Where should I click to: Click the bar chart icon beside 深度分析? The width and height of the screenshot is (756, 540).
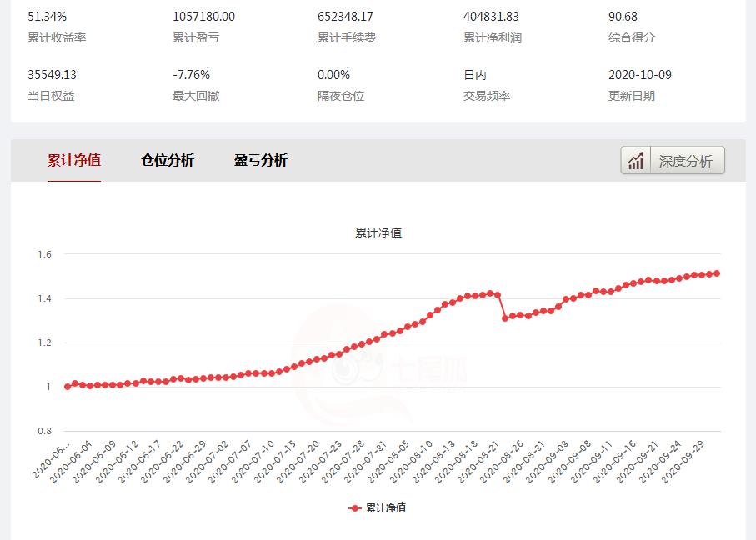[x=635, y=161]
